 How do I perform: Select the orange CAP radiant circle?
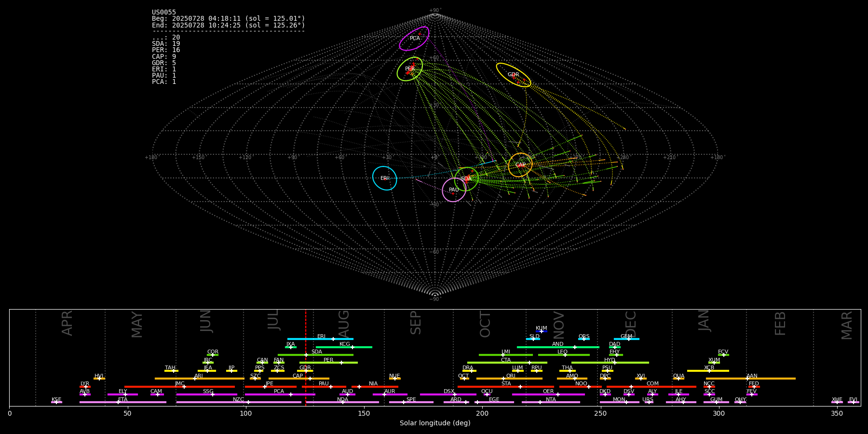click(x=520, y=165)
